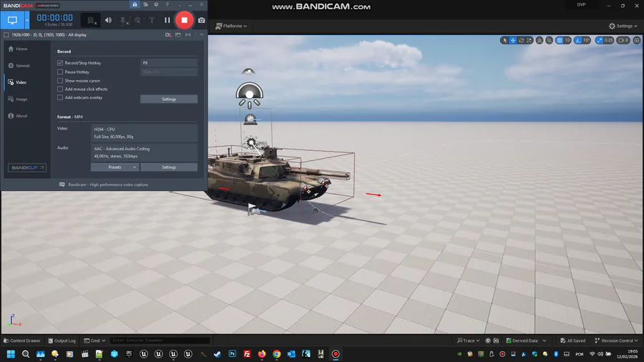
Task: Open Bandicam output folder icon
Action: point(145,4)
